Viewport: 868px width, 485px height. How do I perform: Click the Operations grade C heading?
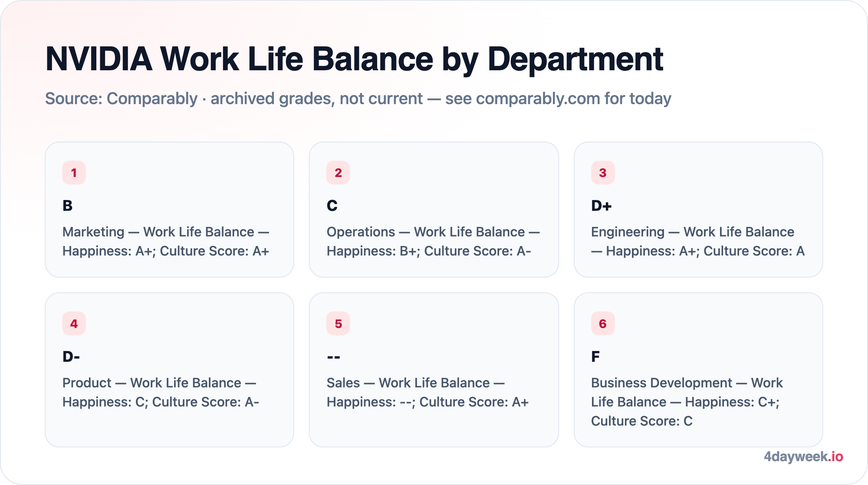(x=332, y=206)
